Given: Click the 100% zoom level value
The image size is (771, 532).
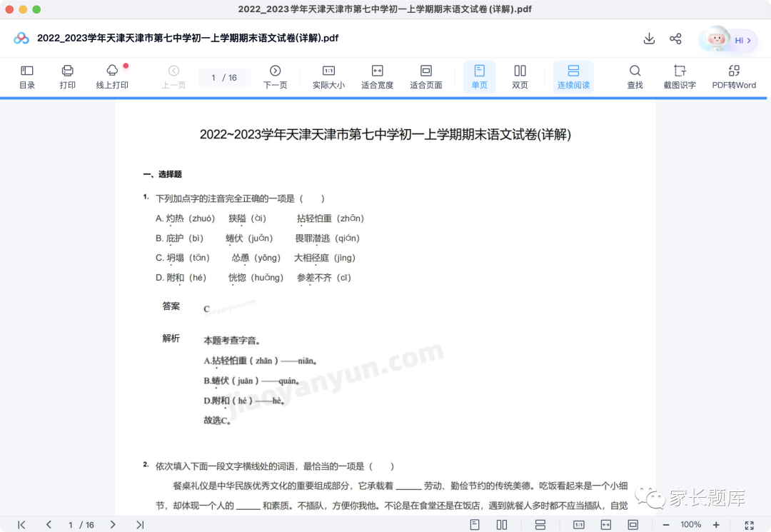Looking at the screenshot, I should tap(691, 525).
